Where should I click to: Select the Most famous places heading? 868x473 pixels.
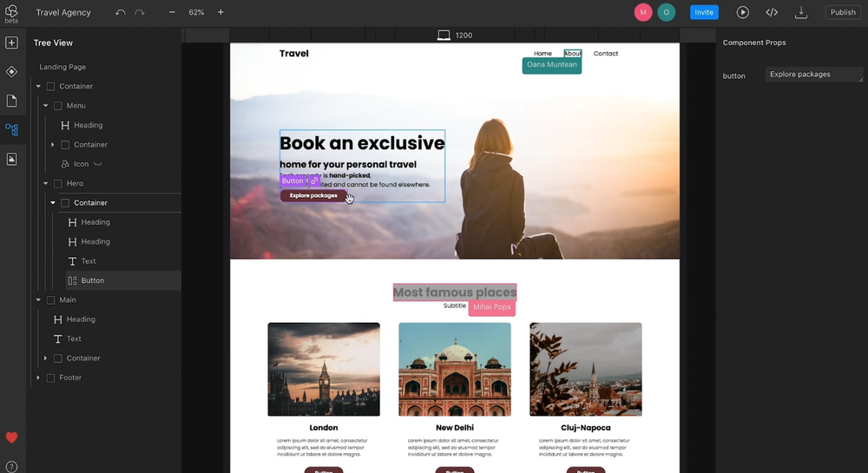455,292
